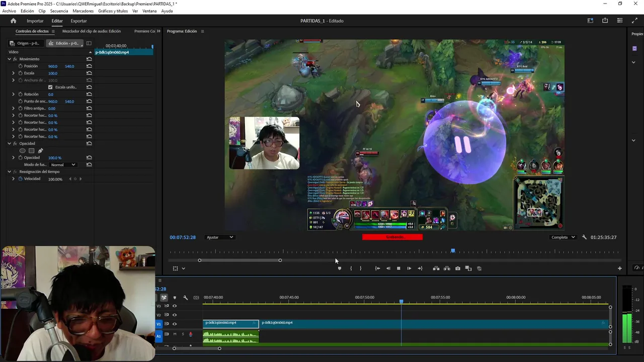
Task: Go to the Home screen icon
Action: click(x=13, y=21)
